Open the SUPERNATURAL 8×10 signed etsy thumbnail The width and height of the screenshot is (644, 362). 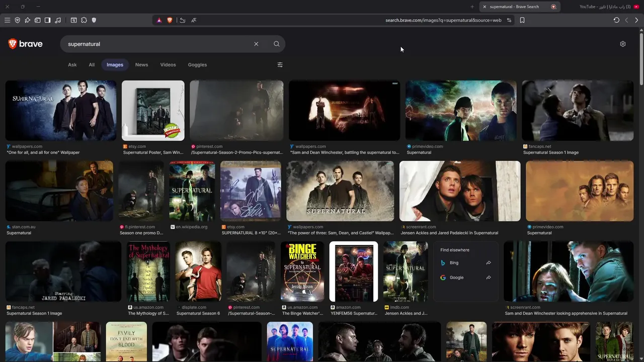251,191
